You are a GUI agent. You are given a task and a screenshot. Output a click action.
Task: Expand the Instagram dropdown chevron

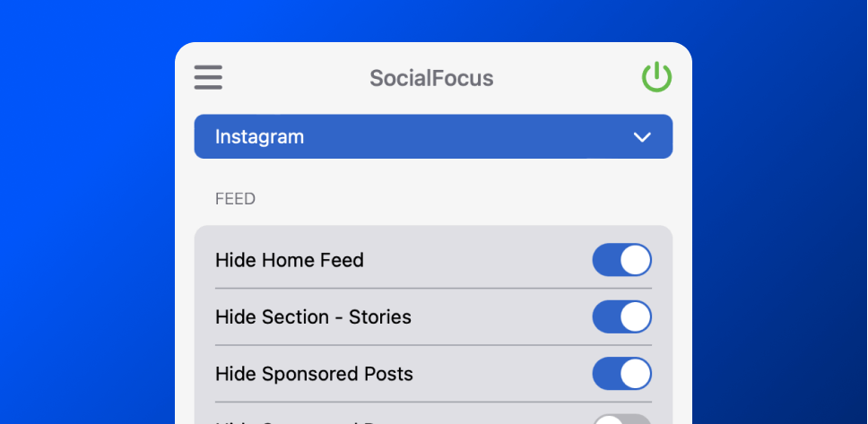pyautogui.click(x=642, y=137)
